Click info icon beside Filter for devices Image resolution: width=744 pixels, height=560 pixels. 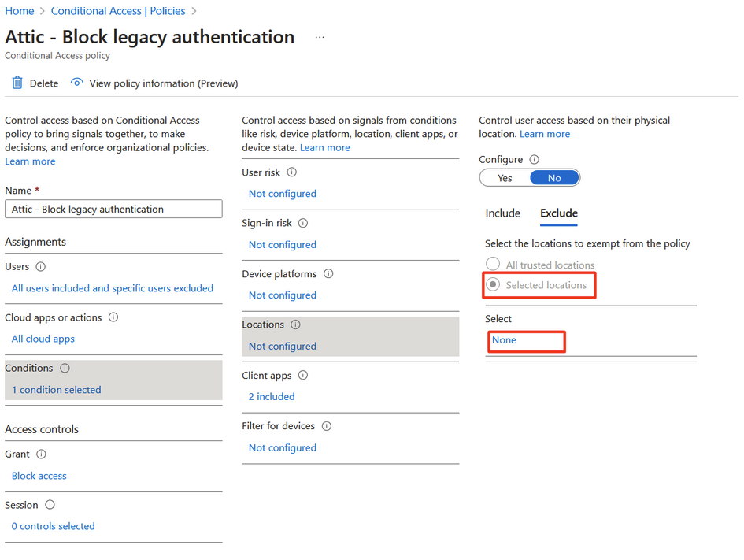tap(327, 426)
